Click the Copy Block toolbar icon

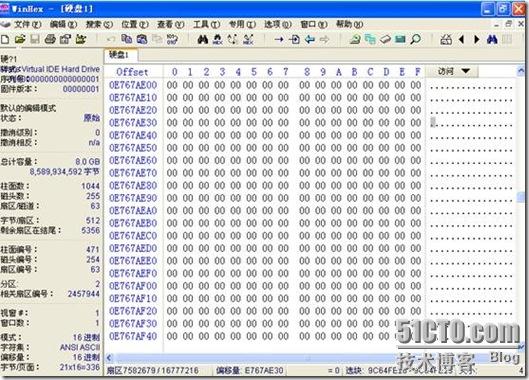[x=127, y=39]
